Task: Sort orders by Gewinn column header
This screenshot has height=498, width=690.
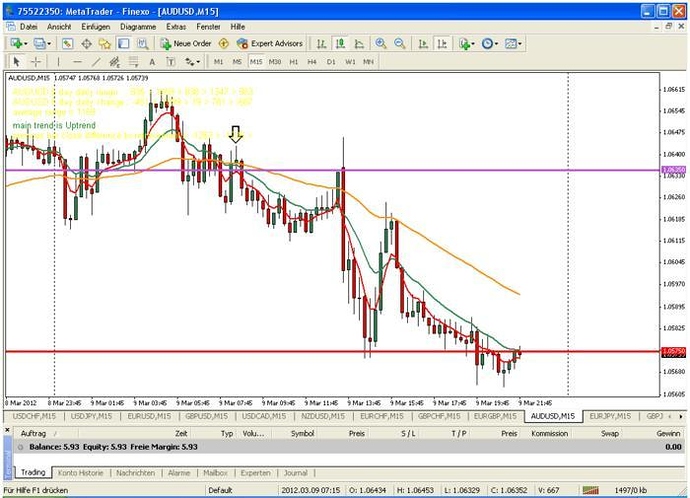Action: (668, 433)
